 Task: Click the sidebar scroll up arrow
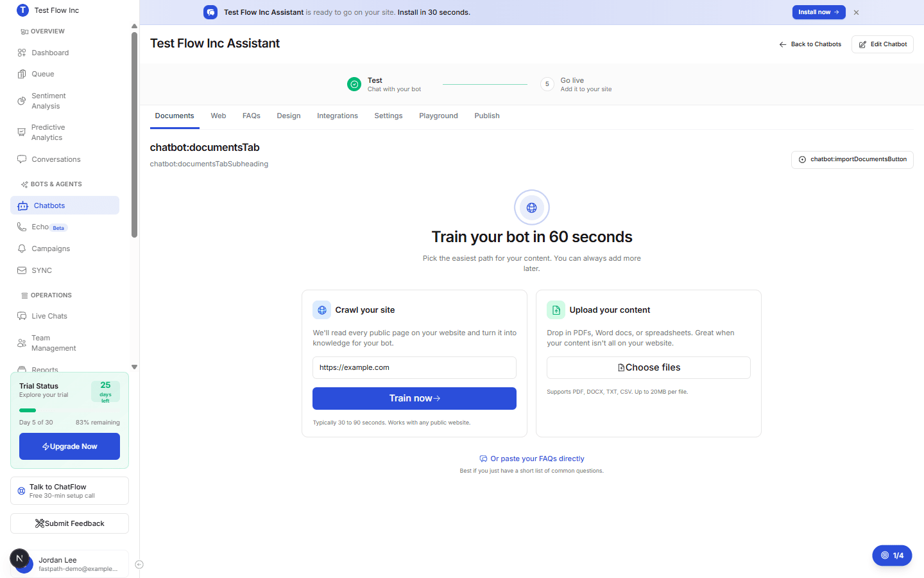pos(134,26)
